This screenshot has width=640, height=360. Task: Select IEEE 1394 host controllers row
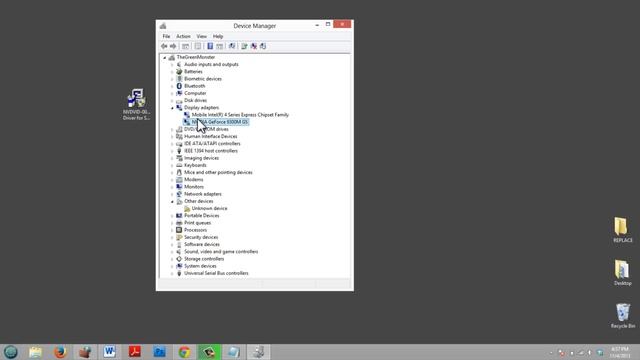[x=211, y=151]
